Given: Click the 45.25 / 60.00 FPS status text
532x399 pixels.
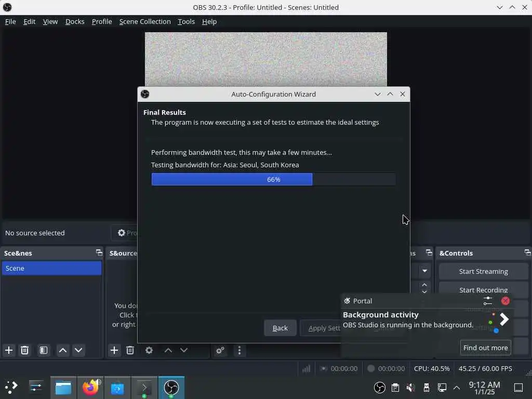Looking at the screenshot, I should [485, 368].
